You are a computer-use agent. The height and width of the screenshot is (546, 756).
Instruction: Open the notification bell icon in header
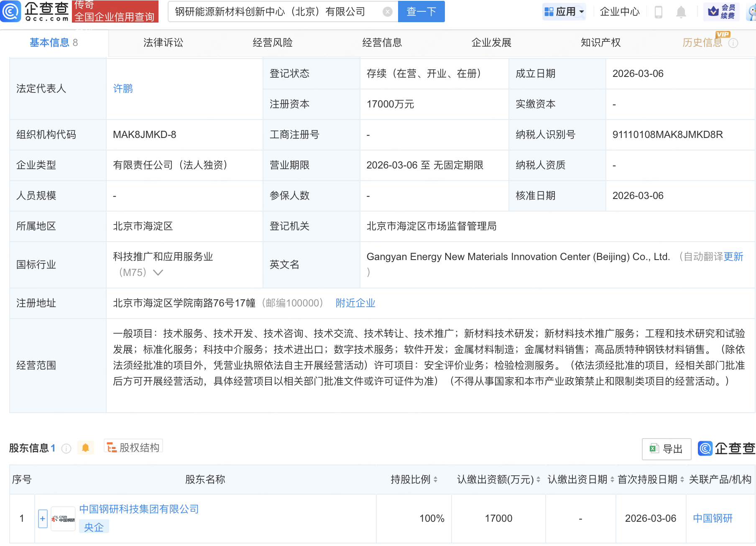[680, 12]
